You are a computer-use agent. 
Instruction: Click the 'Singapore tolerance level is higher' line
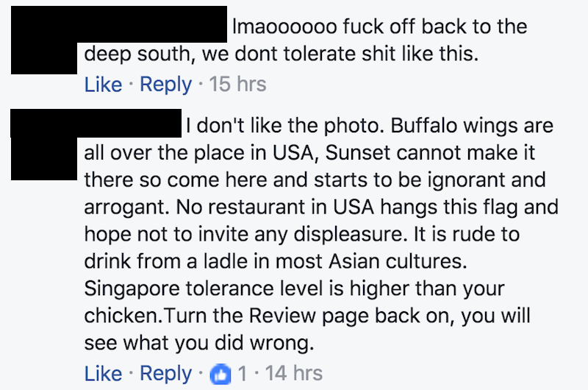[x=295, y=289]
